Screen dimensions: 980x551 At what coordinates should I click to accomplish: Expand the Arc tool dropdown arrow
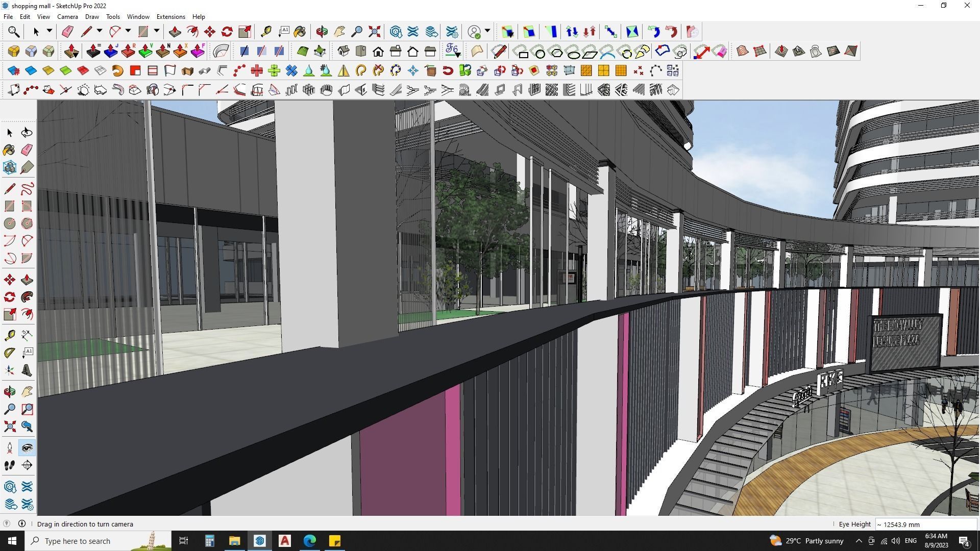click(128, 32)
